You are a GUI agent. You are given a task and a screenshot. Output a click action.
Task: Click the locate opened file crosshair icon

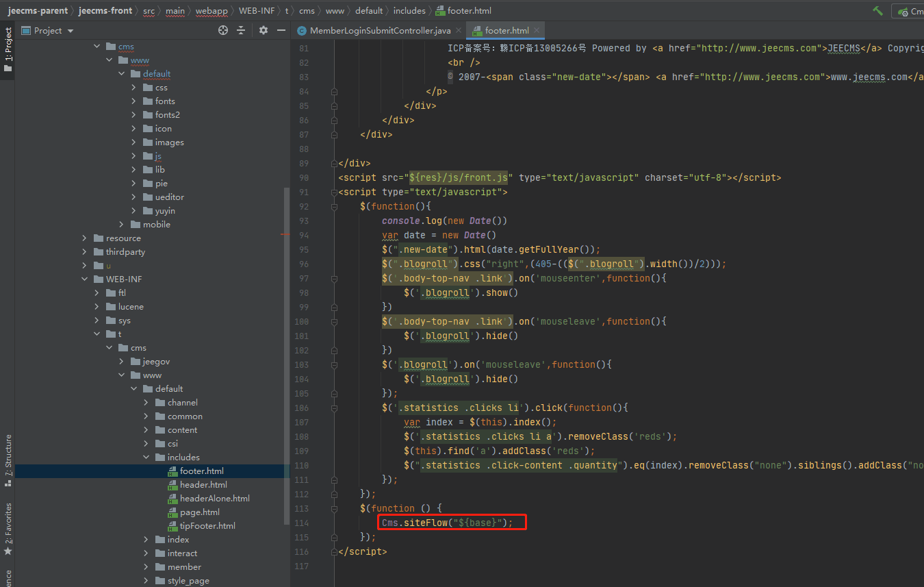pyautogui.click(x=222, y=30)
